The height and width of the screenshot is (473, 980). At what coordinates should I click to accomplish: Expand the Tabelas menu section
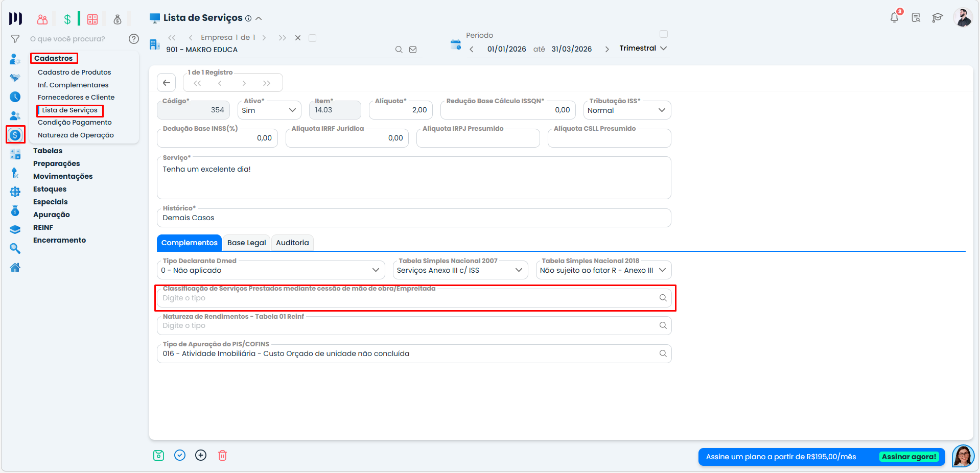(x=48, y=151)
